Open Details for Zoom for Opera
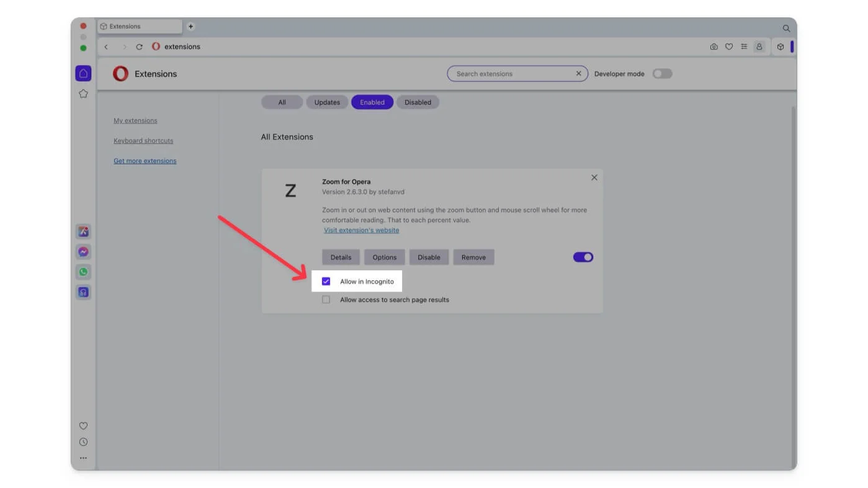The height and width of the screenshot is (488, 868). (341, 257)
